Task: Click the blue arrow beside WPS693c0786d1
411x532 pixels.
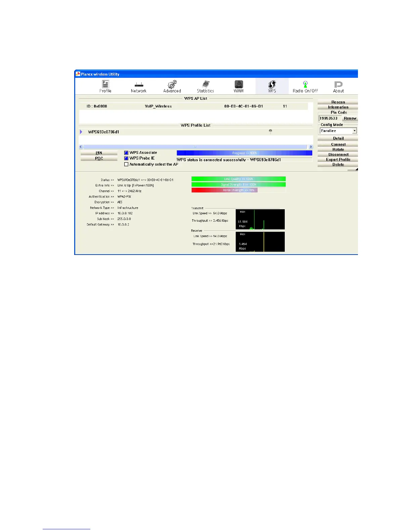Action: [x=81, y=132]
